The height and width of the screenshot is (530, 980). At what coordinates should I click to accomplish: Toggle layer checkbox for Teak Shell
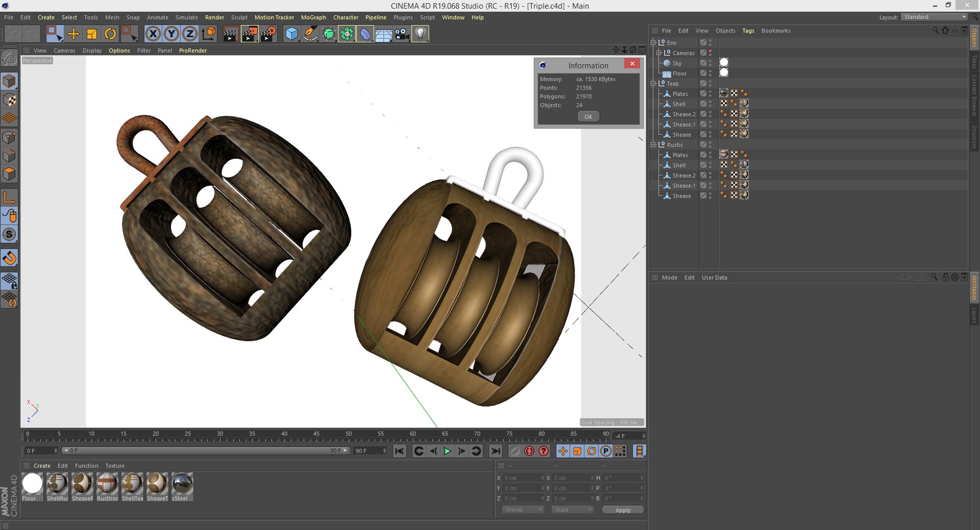(703, 104)
